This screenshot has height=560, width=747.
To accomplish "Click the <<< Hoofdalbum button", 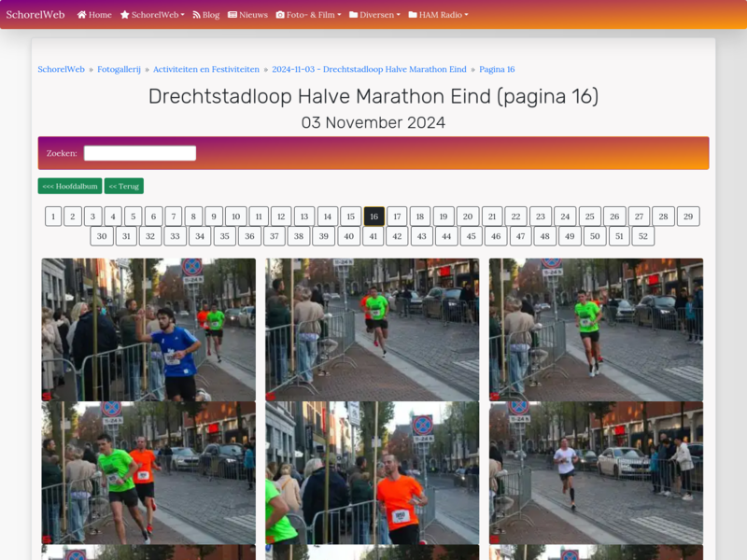I will point(70,186).
